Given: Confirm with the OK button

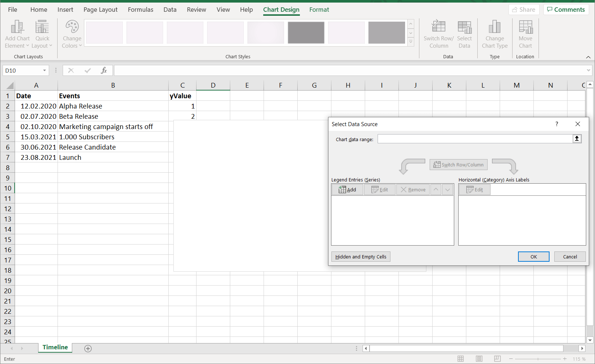Looking at the screenshot, I should 533,257.
